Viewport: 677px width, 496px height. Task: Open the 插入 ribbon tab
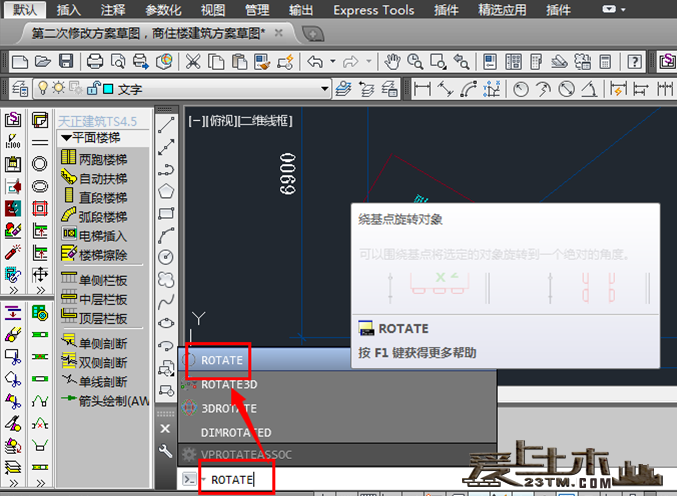tap(68, 9)
